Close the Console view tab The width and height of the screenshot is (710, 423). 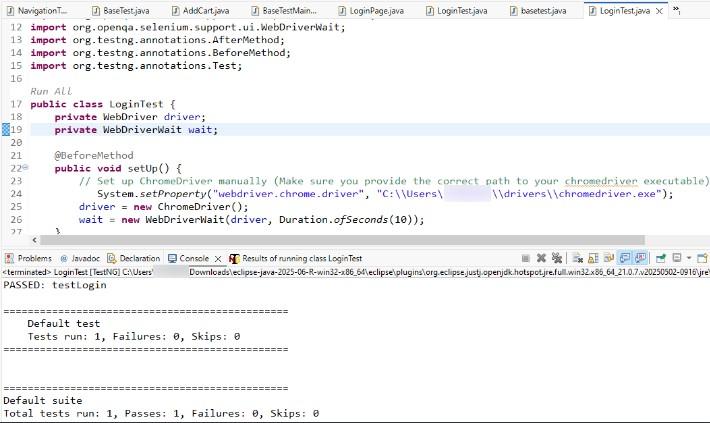point(218,259)
